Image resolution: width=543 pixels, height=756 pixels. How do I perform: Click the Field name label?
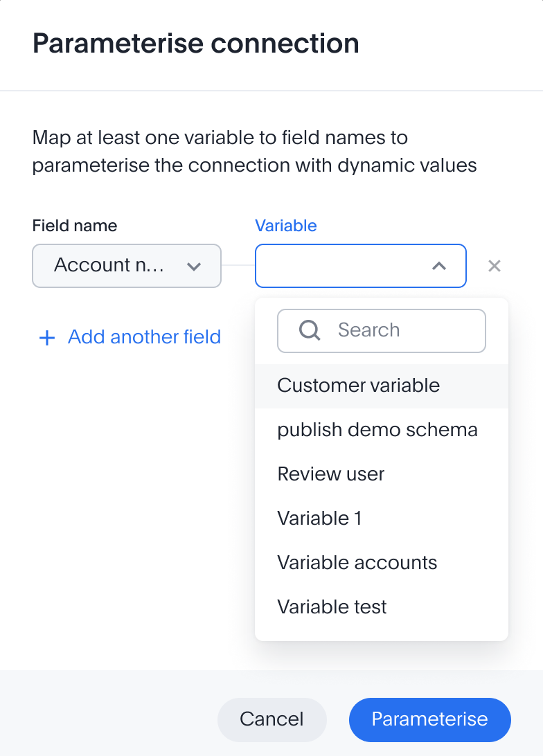pyautogui.click(x=75, y=226)
